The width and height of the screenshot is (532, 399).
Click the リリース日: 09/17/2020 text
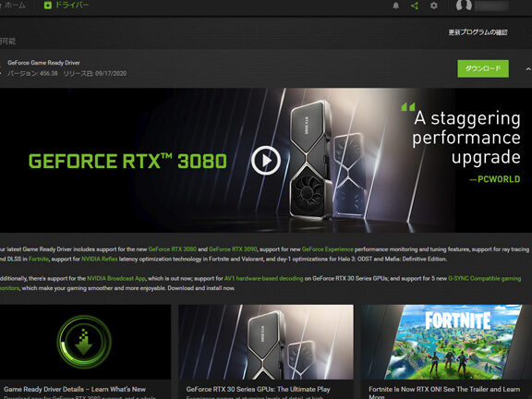[95, 73]
